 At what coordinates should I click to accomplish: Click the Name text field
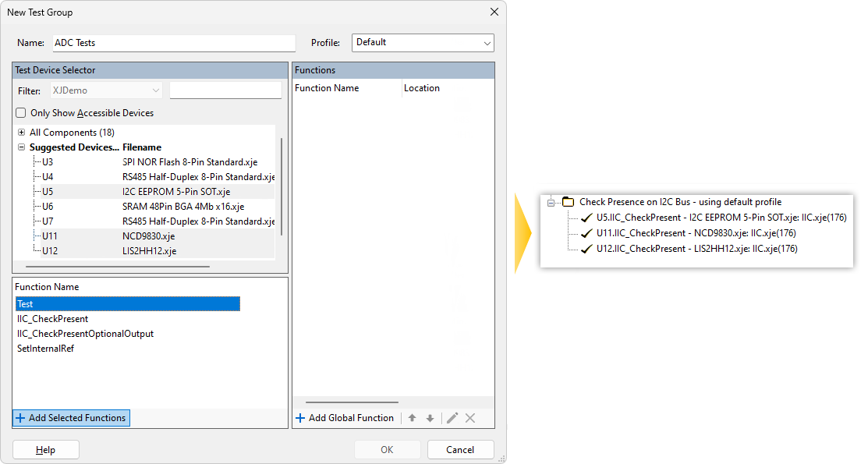click(174, 43)
